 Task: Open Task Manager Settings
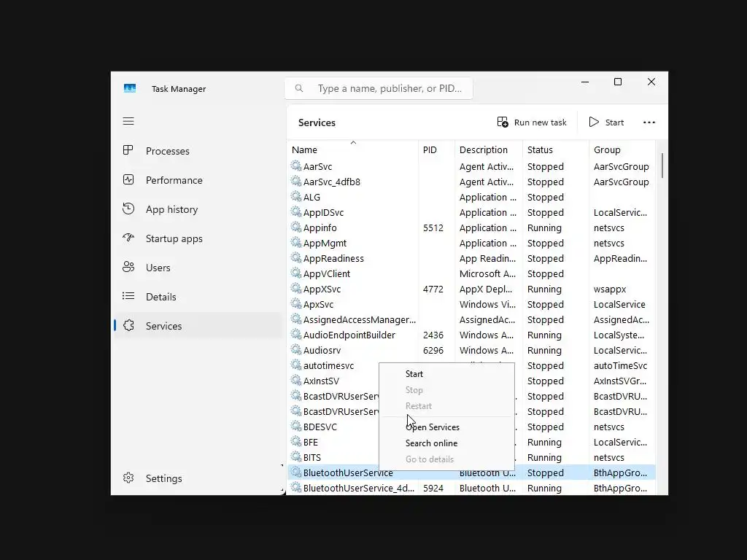pos(198,478)
